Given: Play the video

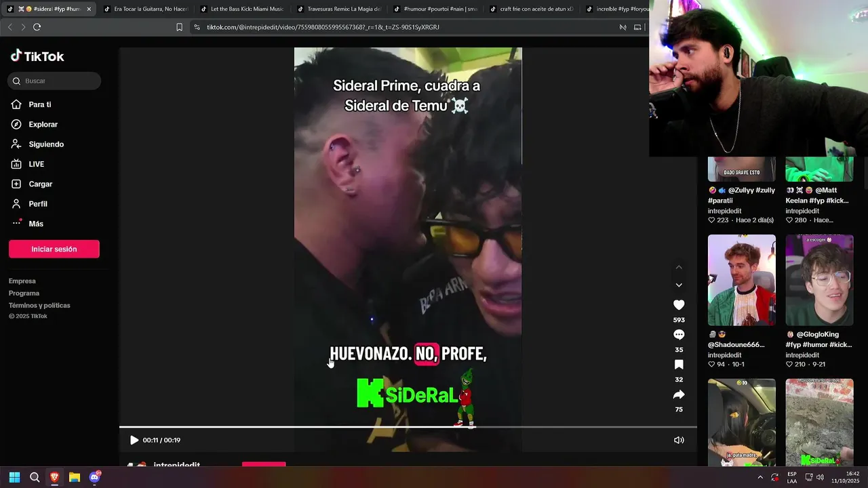Looking at the screenshot, I should 134,440.
